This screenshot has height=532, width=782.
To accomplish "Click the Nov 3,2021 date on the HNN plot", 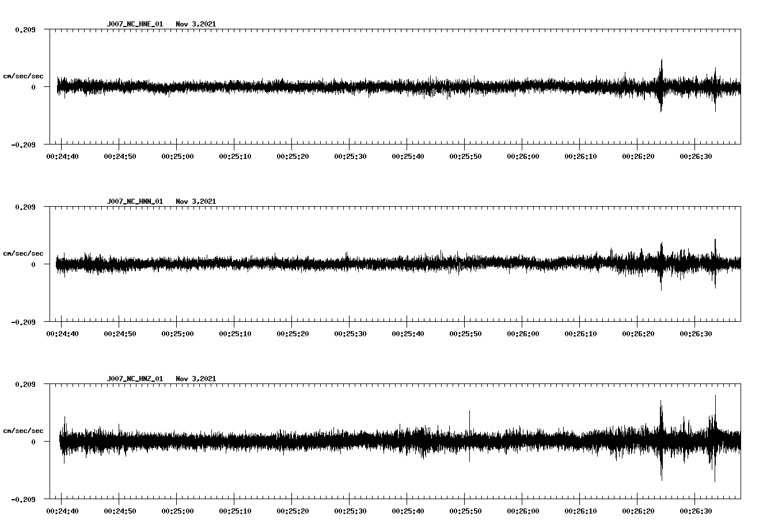I will click(x=196, y=202).
